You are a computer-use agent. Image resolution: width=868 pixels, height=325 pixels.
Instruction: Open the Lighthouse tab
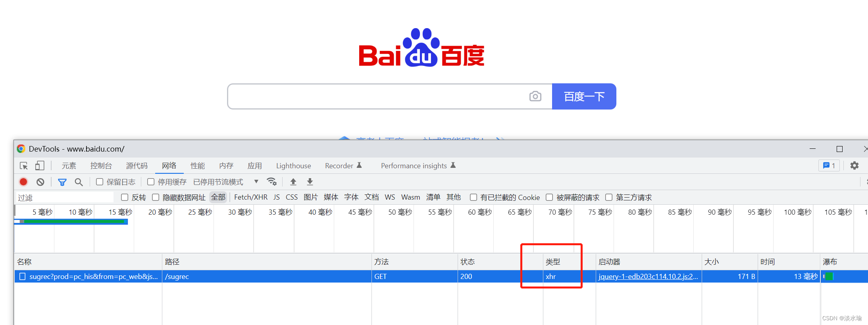coord(294,165)
